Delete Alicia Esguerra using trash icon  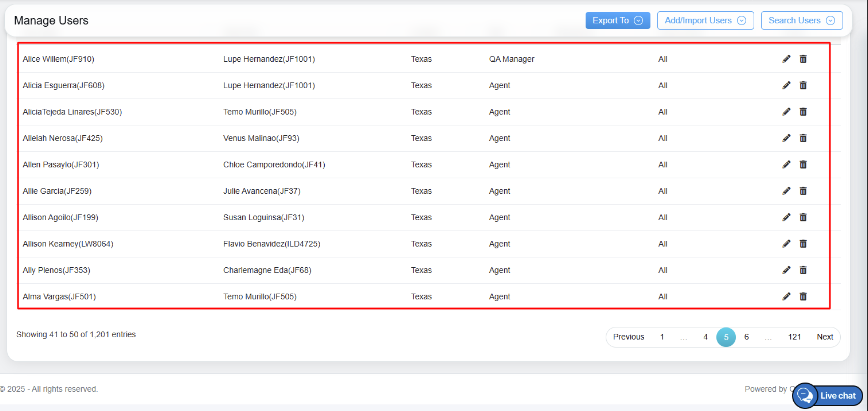click(x=803, y=86)
